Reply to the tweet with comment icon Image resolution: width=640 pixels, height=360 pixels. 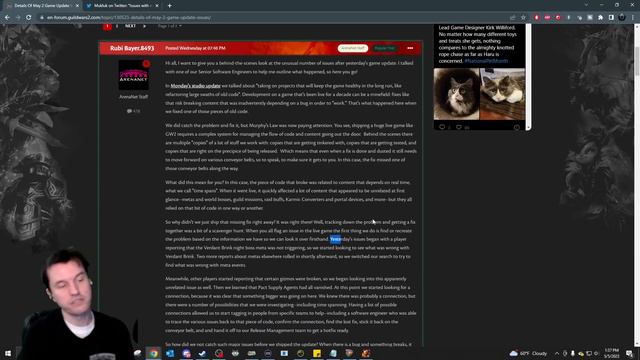(x=442, y=127)
